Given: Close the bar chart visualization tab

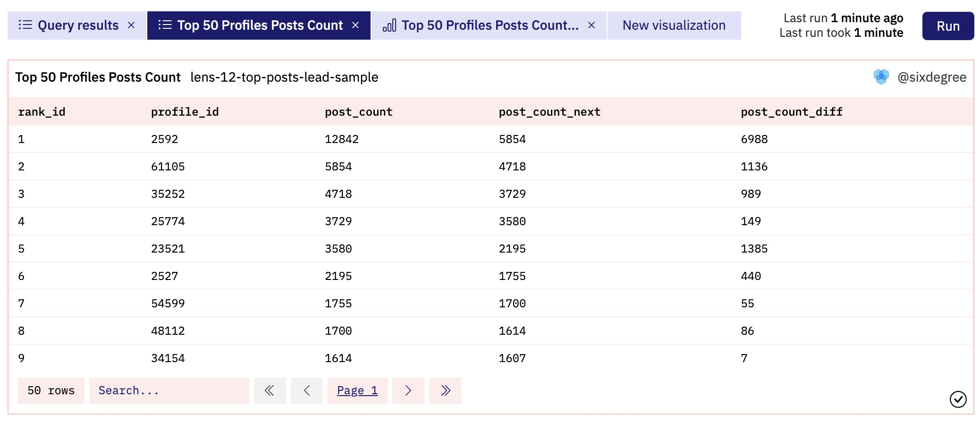Looking at the screenshot, I should point(591,25).
